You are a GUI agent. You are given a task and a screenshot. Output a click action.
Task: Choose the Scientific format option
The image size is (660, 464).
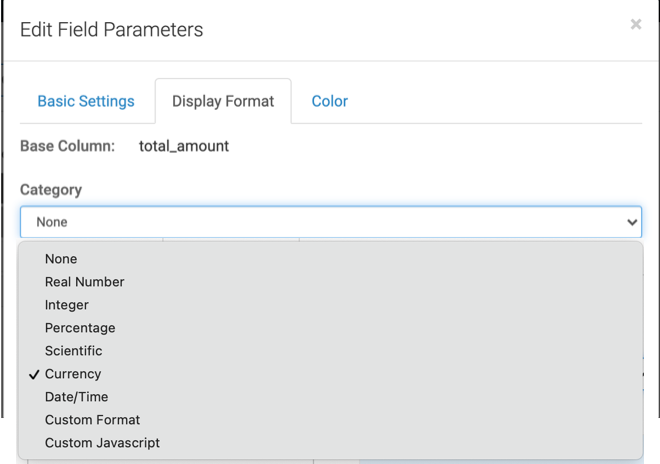(73, 351)
